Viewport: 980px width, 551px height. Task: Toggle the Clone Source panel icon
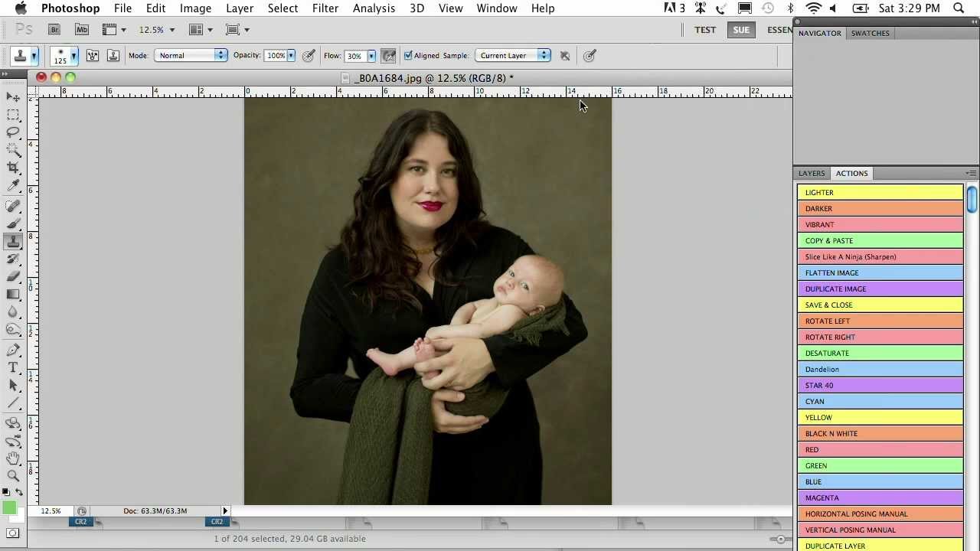pos(113,55)
